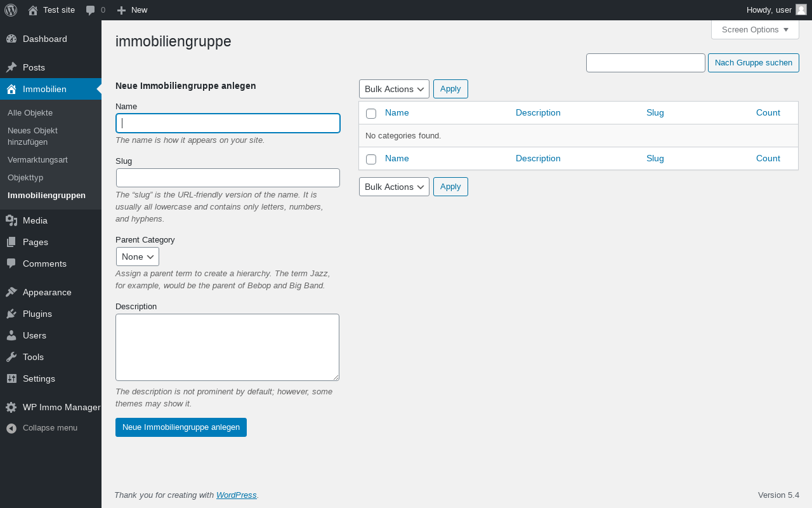This screenshot has width=812, height=508.
Task: Click the Test site home icon
Action: click(x=33, y=10)
